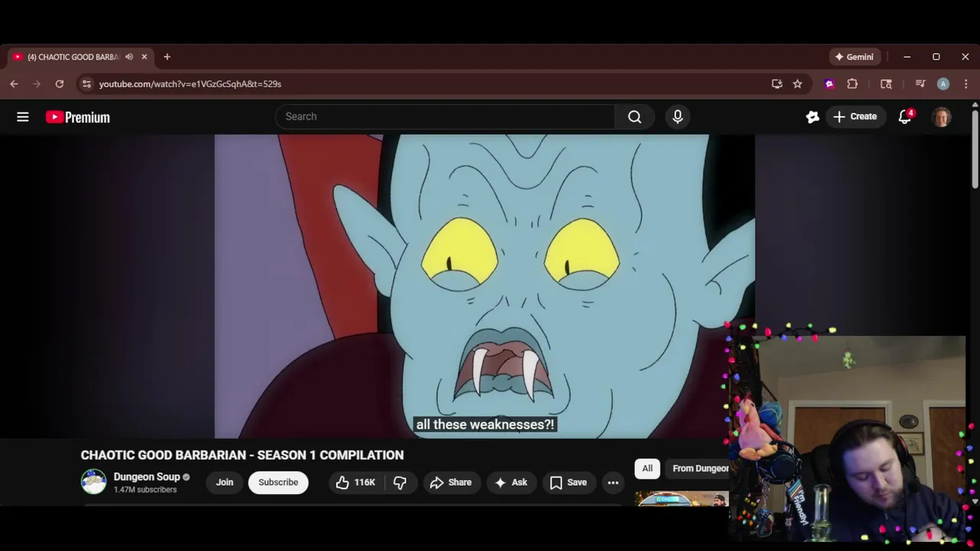Viewport: 980px width, 551px height.
Task: Open the YouTube Playables badge icon
Action: 812,116
